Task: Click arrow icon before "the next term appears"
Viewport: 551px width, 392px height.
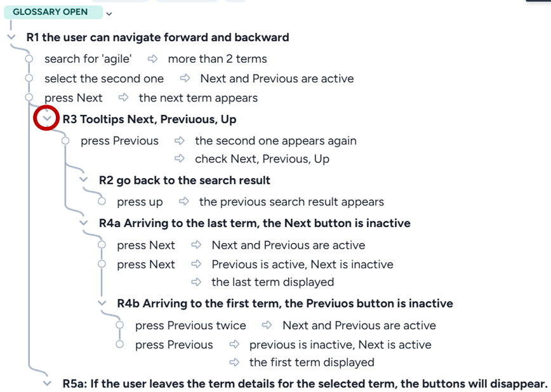Action: tap(124, 98)
